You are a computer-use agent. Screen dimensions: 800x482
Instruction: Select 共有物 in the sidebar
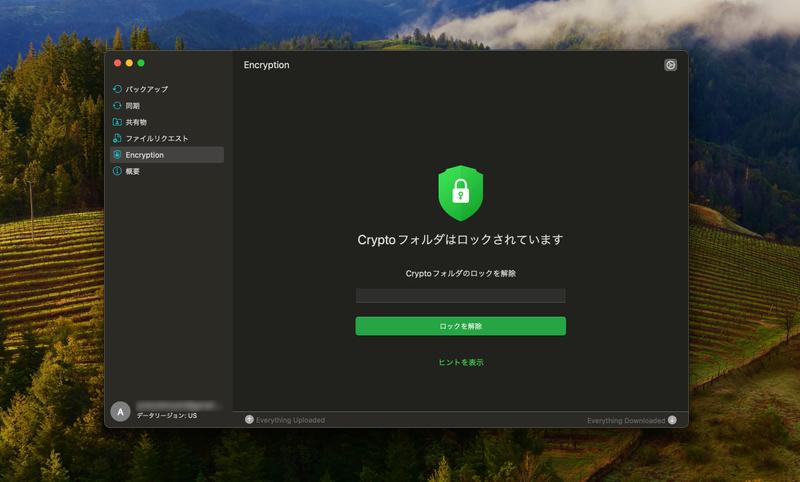click(167, 122)
